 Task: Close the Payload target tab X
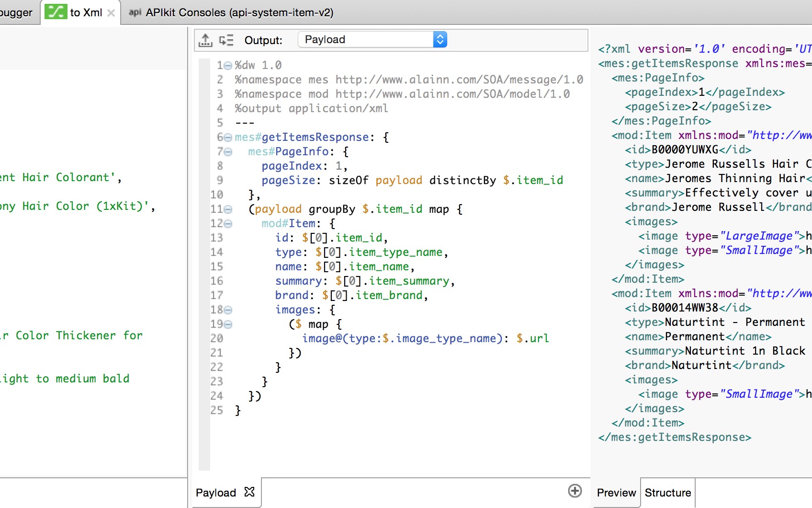[249, 492]
